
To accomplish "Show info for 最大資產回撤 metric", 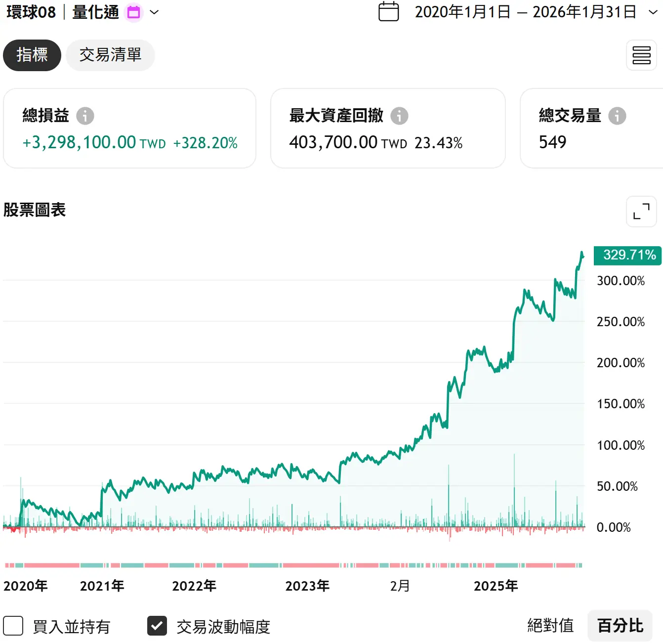I will pos(399,116).
